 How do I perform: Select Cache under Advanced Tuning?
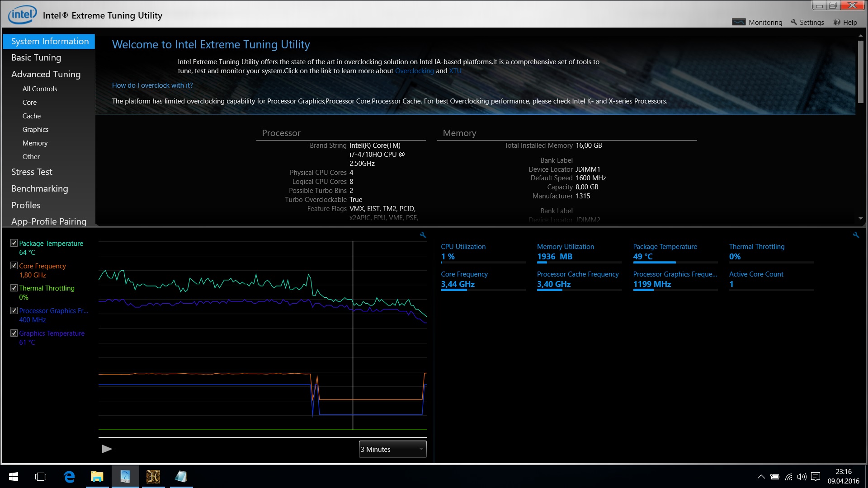[32, 116]
